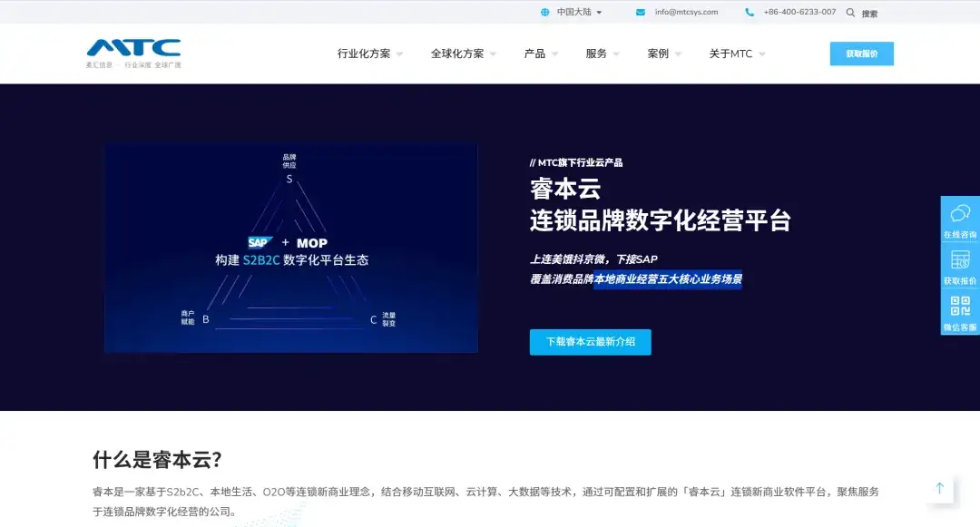Click the S2B2C platform diagram image
Screen dimensions: 980x527
coord(292,247)
